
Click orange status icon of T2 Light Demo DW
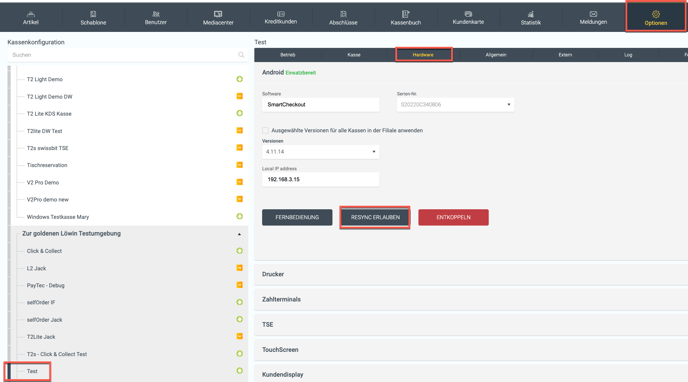coord(240,96)
